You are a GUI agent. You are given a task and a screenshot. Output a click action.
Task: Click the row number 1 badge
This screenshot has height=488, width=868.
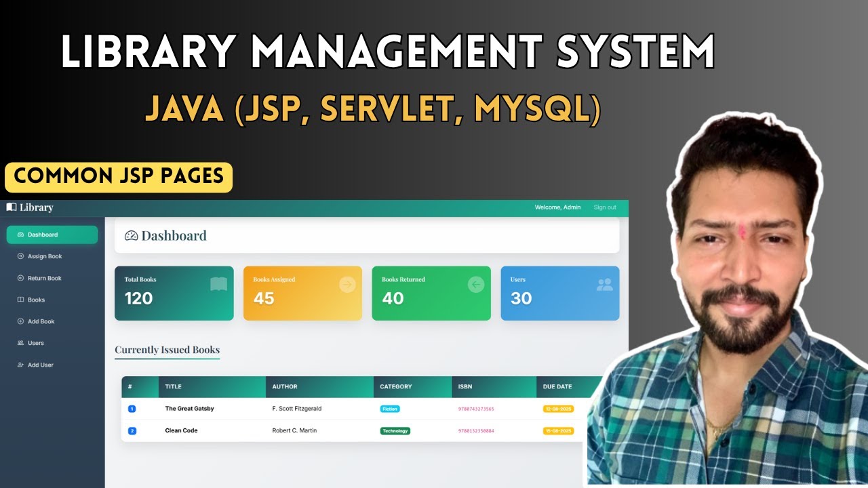point(132,409)
